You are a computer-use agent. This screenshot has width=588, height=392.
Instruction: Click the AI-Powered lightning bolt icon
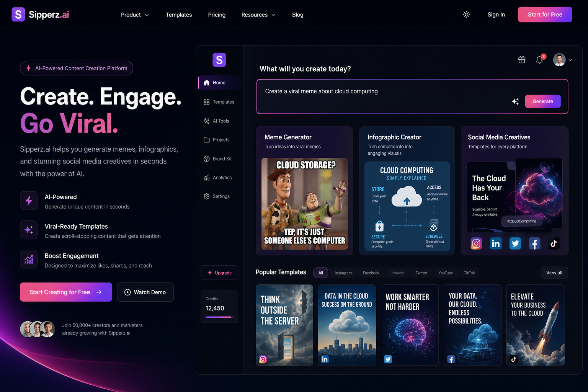(29, 201)
